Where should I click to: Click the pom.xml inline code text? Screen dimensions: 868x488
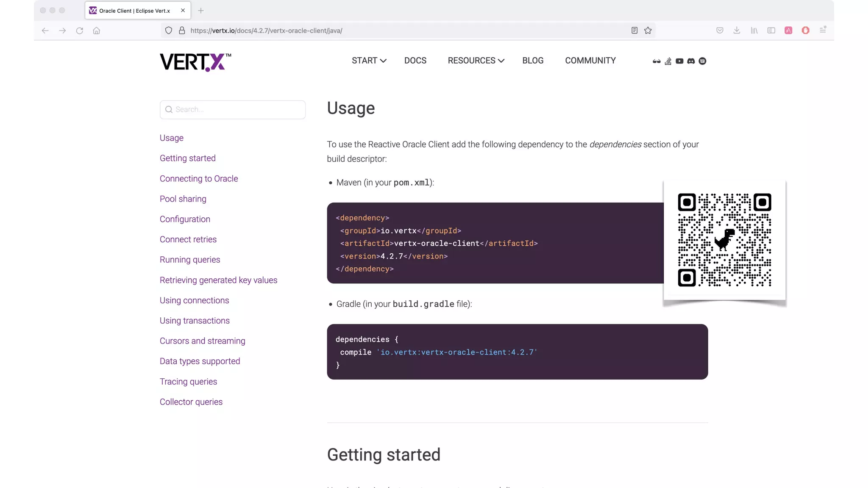pyautogui.click(x=412, y=183)
